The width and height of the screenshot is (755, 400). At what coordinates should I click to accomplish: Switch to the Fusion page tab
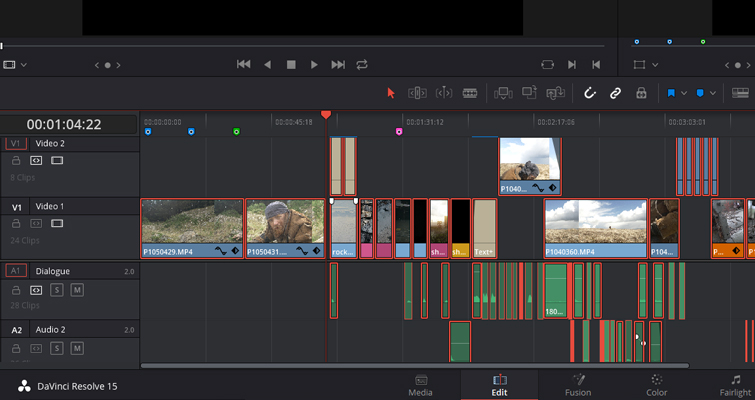tap(578, 385)
